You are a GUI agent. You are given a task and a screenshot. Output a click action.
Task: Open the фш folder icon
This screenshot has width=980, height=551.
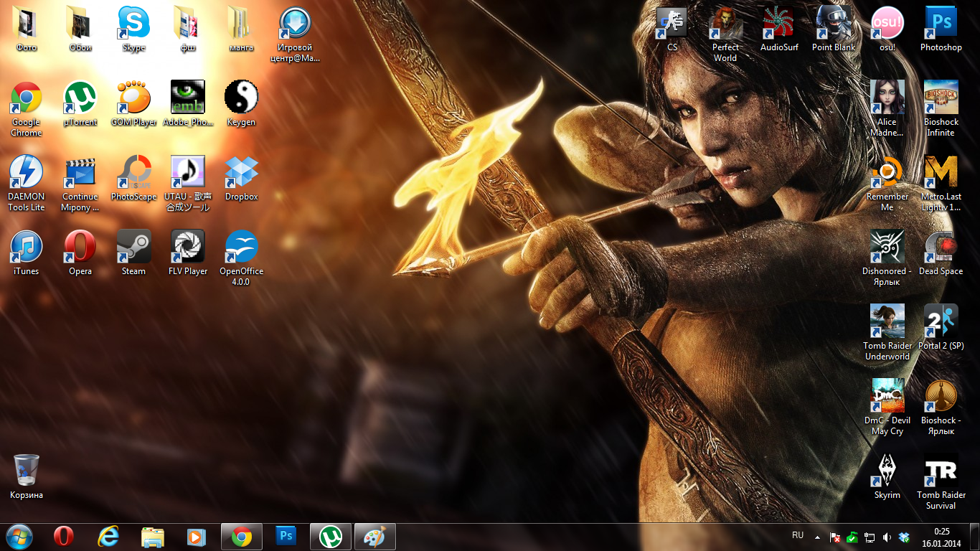tap(187, 29)
